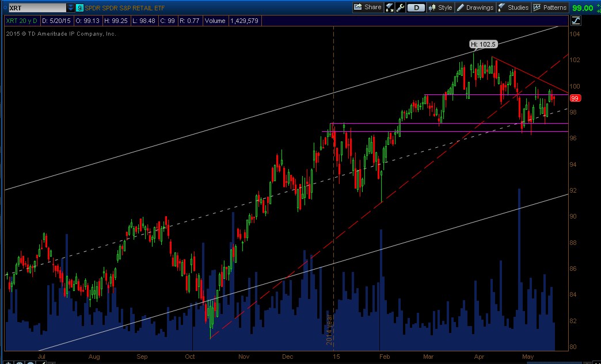
Task: Click the 'L: 98.48' low value
Action: coord(144,21)
